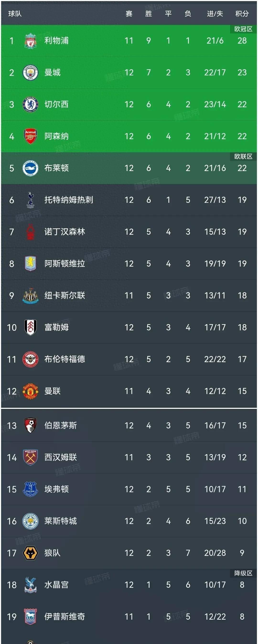Select the 富勒姆 table row
The image size is (258, 644).
coord(129,327)
